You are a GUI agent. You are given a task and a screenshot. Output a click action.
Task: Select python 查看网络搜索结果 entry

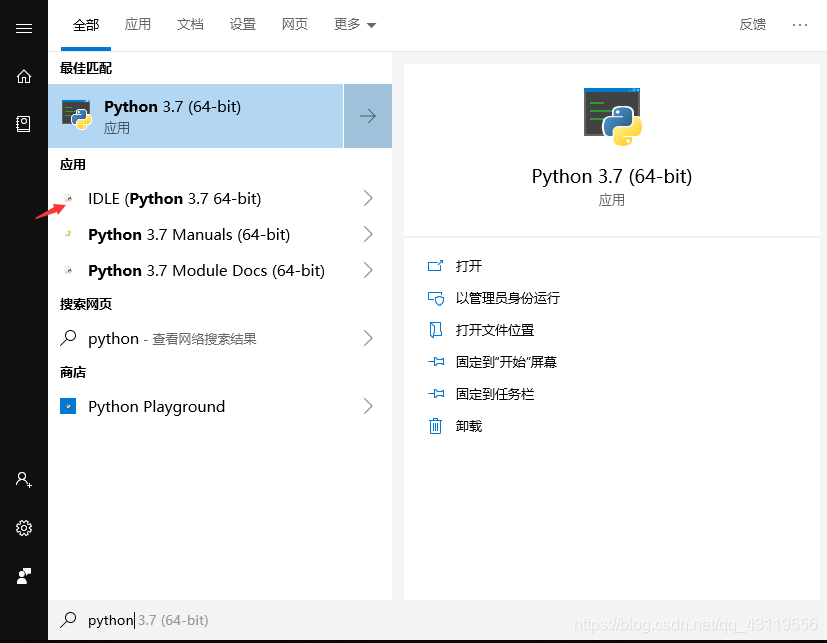pos(220,338)
